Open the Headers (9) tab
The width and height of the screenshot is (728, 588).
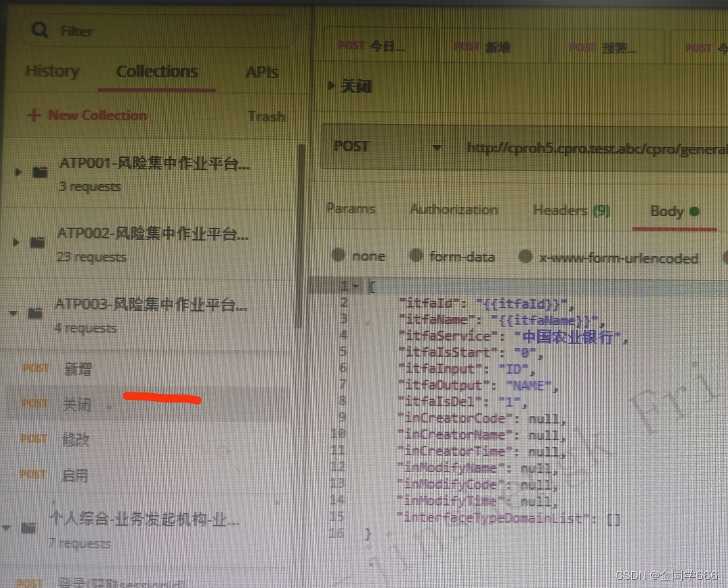(x=571, y=210)
